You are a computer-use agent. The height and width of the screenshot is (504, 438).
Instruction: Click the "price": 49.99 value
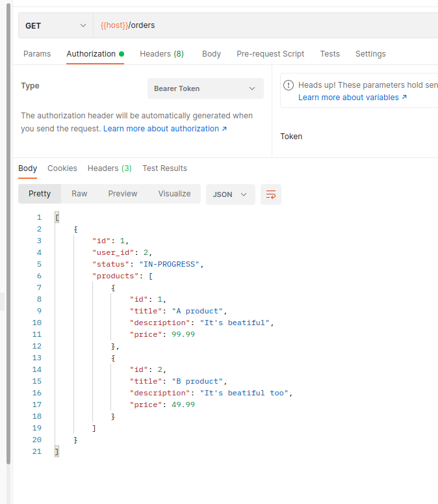[x=183, y=405]
